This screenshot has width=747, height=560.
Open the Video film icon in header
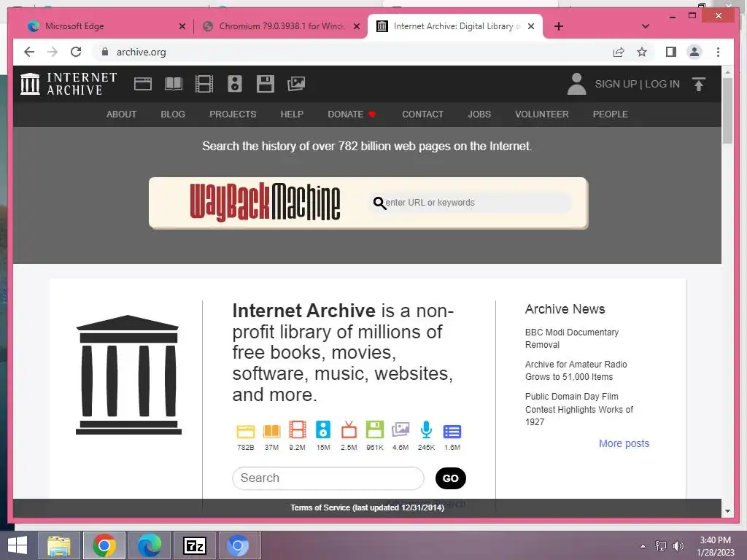[204, 84]
